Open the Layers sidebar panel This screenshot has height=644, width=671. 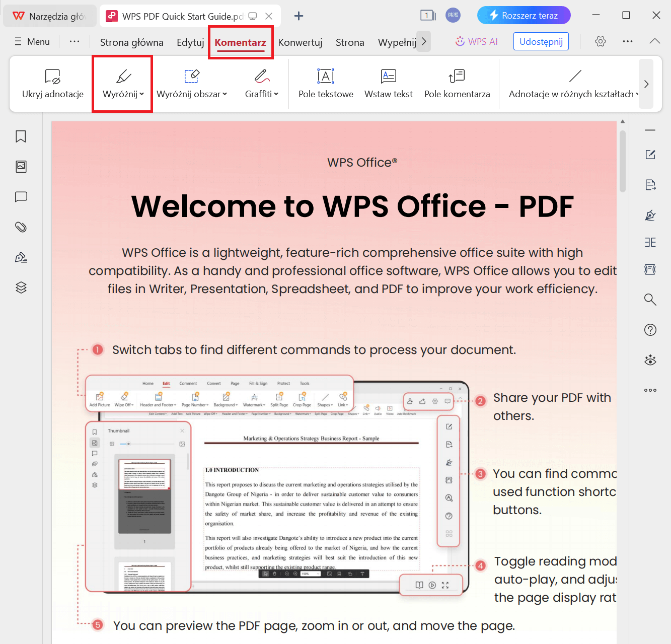click(x=21, y=288)
